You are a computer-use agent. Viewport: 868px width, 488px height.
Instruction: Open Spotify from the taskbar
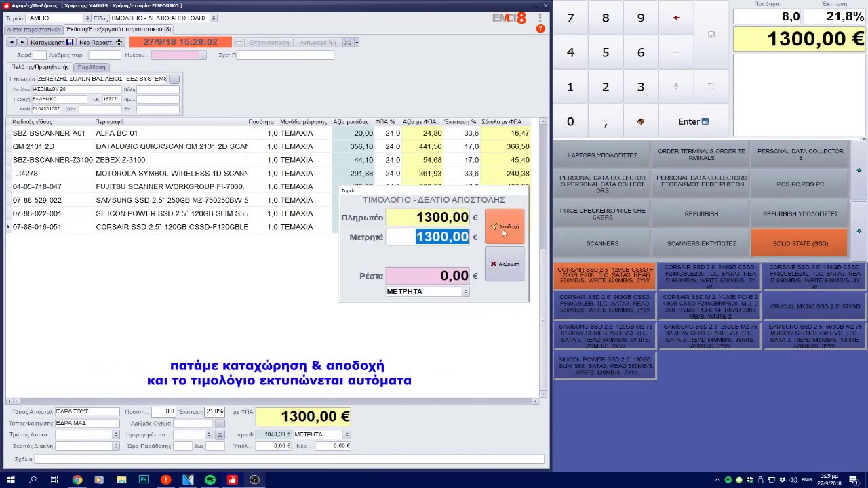(x=210, y=480)
